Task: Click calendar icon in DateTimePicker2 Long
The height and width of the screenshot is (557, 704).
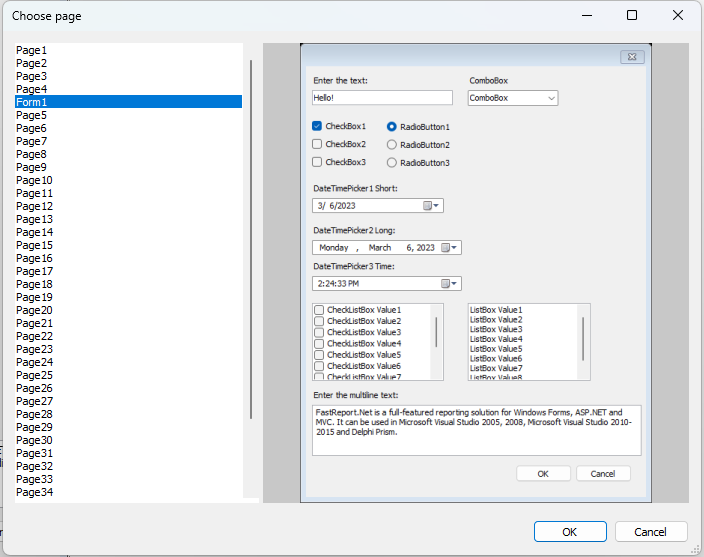Action: coord(446,248)
